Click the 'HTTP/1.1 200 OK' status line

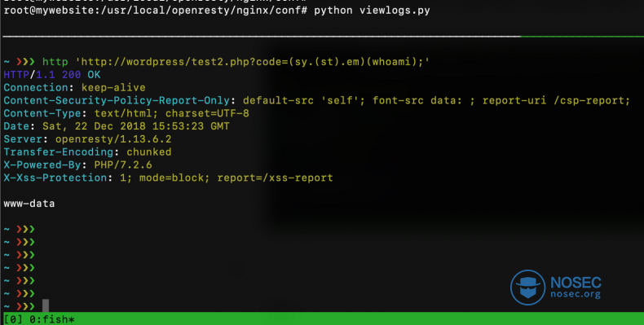[52, 75]
